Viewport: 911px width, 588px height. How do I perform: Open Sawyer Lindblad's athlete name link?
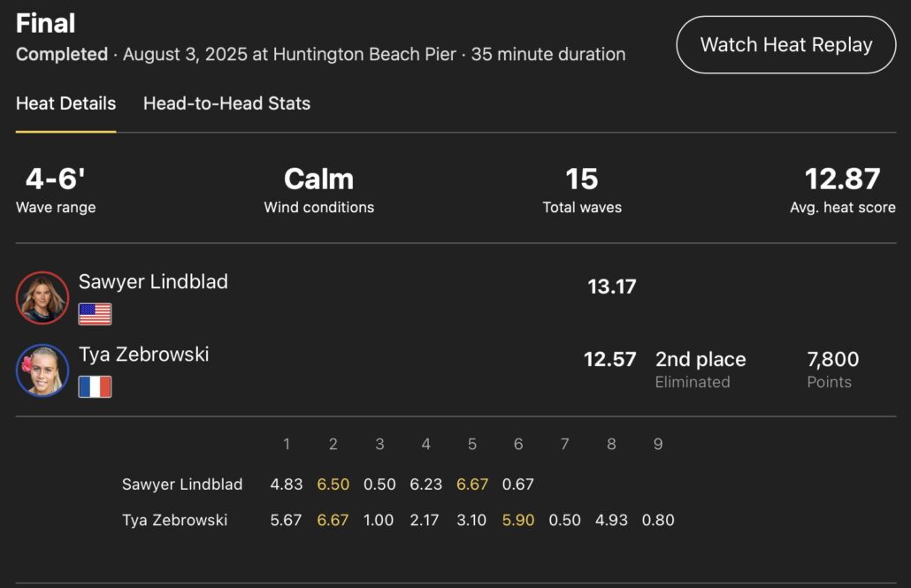point(153,282)
